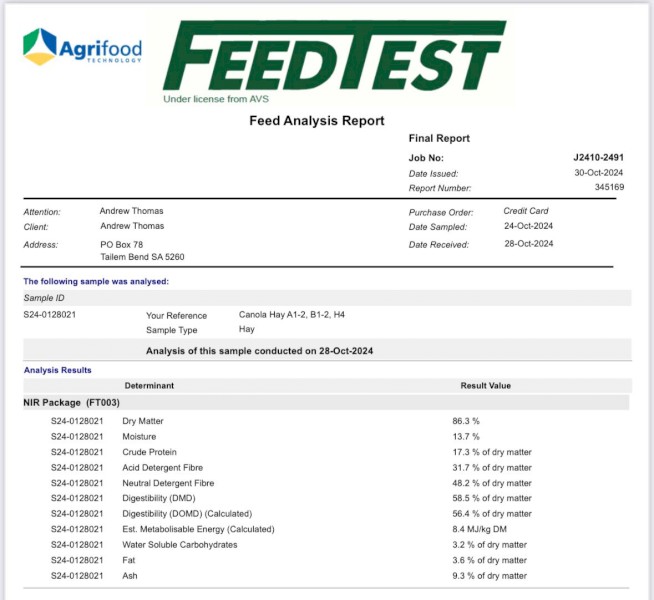Select sample ID in the Ash row
The height and width of the screenshot is (600, 654).
77,576
